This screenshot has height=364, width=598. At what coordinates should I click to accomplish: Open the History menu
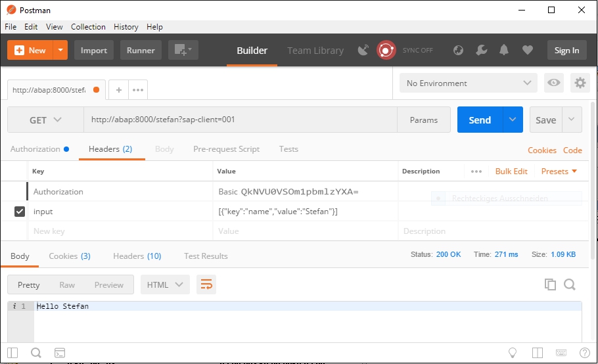(126, 27)
